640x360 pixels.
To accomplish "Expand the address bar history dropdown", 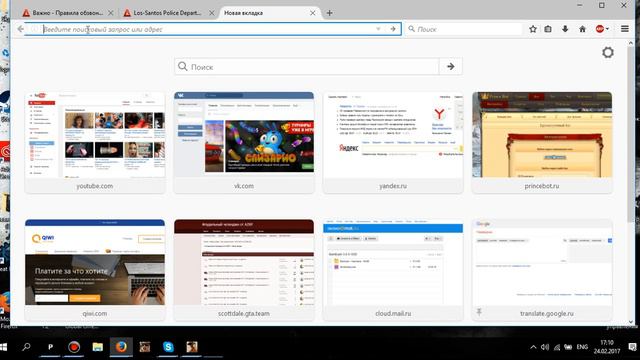I will [378, 29].
